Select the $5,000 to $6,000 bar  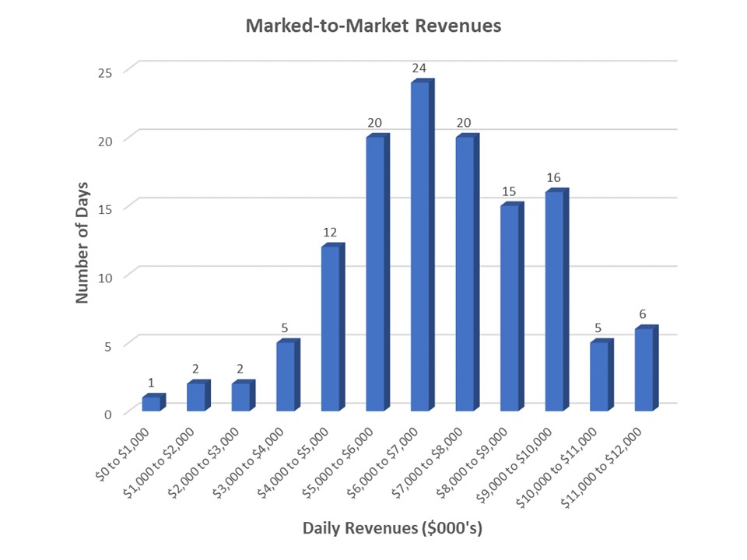(375, 274)
